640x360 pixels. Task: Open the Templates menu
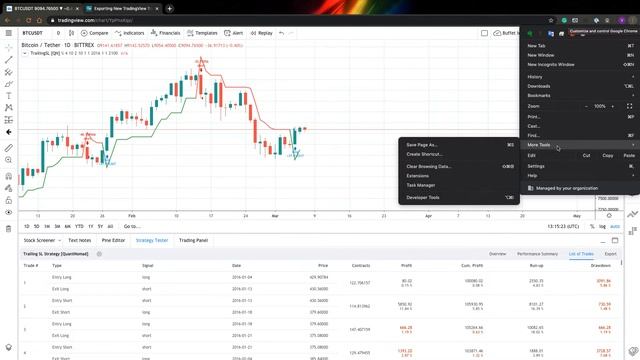[x=202, y=33]
